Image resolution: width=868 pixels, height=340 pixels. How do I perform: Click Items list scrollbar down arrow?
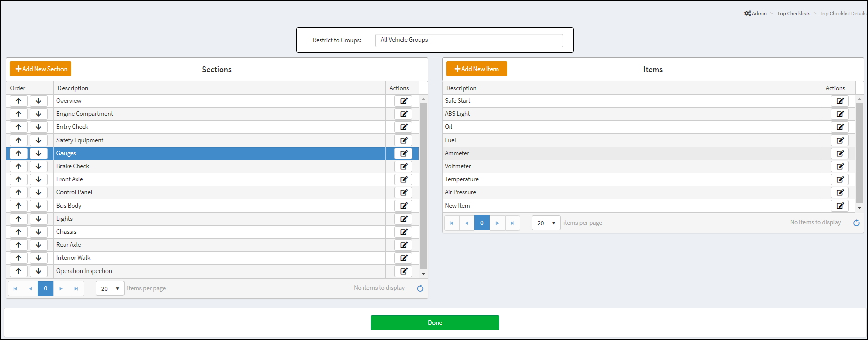[x=859, y=208]
